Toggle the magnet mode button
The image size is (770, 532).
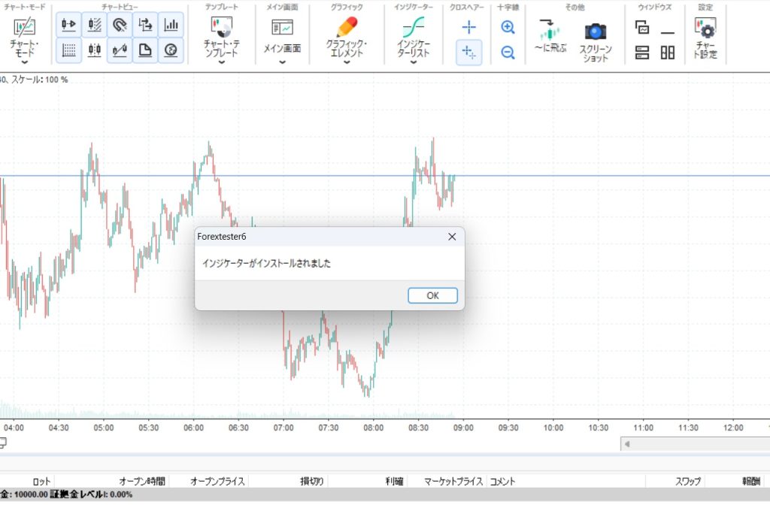pyautogui.click(x=120, y=25)
